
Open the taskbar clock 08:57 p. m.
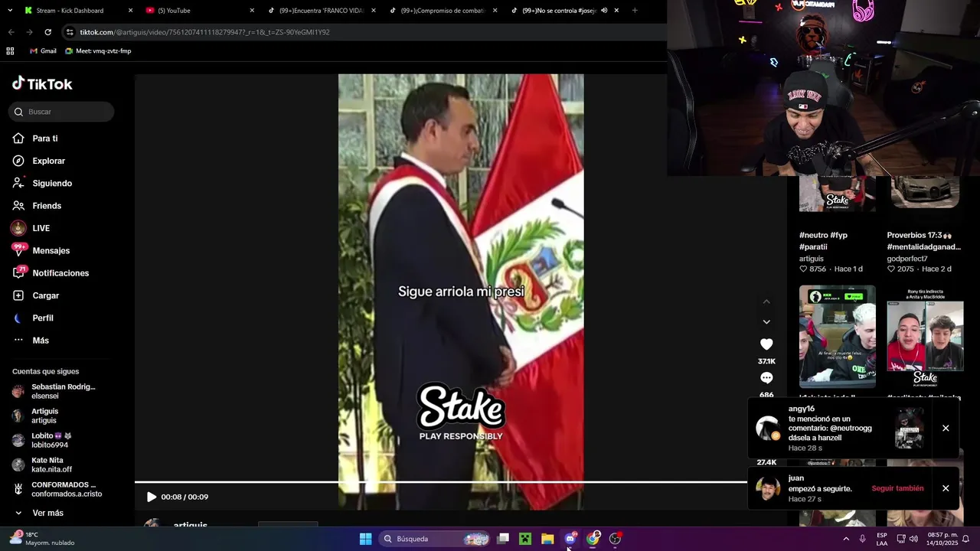click(942, 539)
